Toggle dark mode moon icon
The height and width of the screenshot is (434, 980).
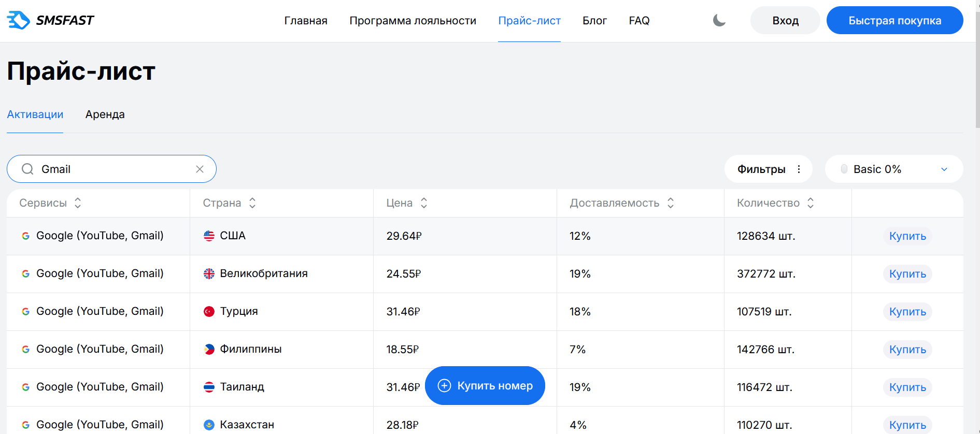click(719, 20)
